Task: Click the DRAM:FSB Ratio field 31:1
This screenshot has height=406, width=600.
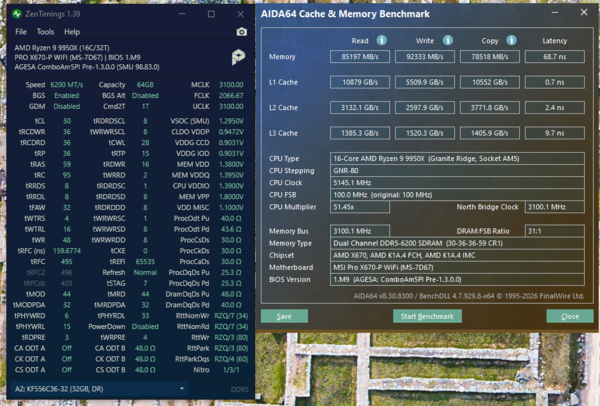Action: click(x=554, y=231)
